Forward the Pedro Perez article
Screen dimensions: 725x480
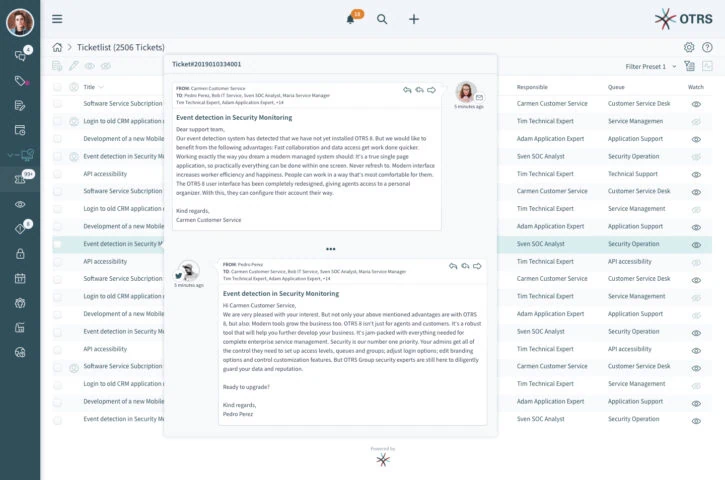tap(477, 266)
